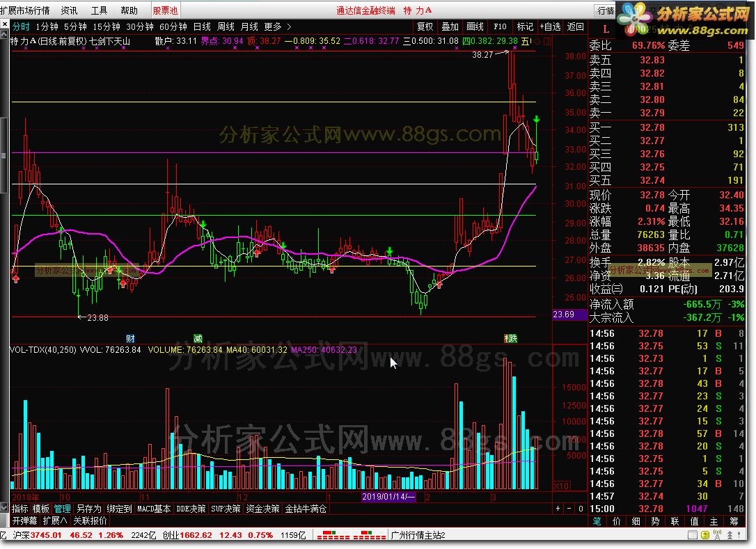Open the 工具 menu

tap(99, 10)
